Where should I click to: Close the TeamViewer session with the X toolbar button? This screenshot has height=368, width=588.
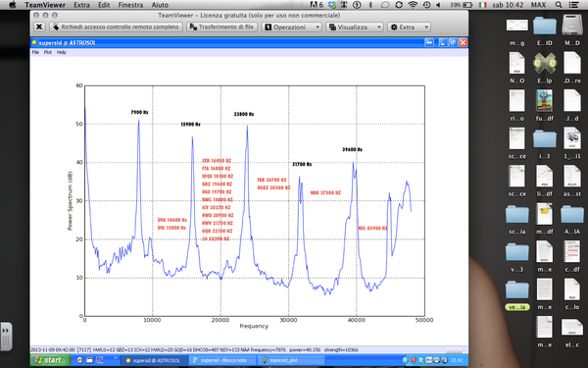[39, 27]
